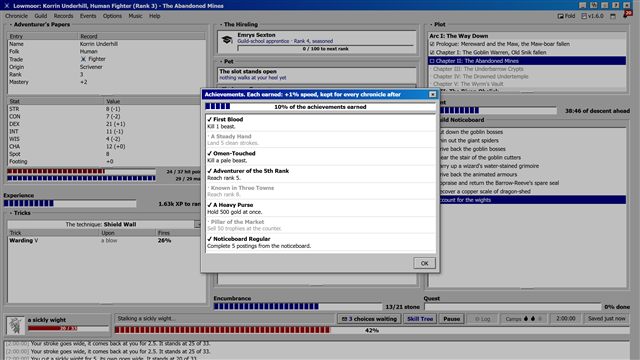Open the notification bell with red badge
This screenshot has width=640, height=360.
pyautogui.click(x=627, y=15)
